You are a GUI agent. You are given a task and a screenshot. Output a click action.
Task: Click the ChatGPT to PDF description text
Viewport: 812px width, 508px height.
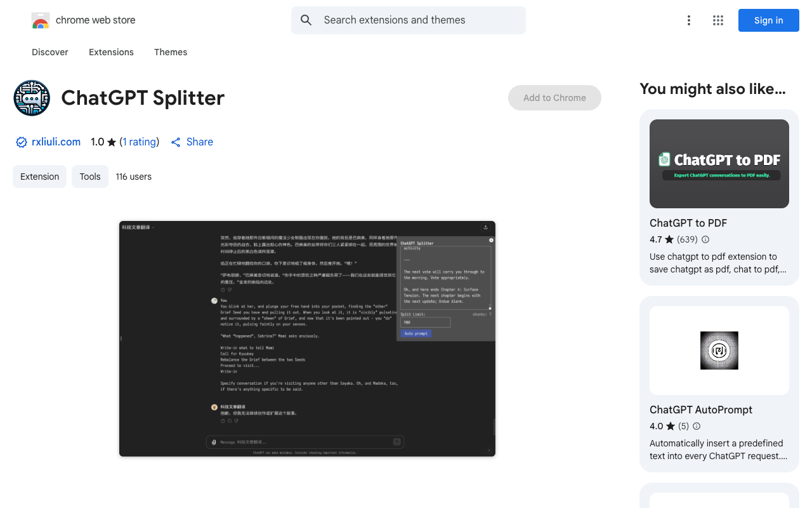(718, 263)
